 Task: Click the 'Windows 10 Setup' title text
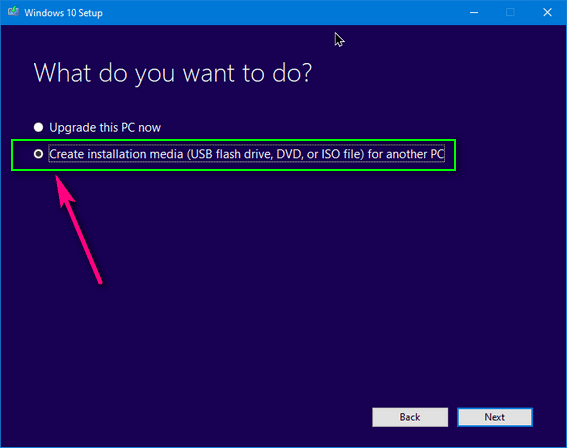click(x=63, y=13)
